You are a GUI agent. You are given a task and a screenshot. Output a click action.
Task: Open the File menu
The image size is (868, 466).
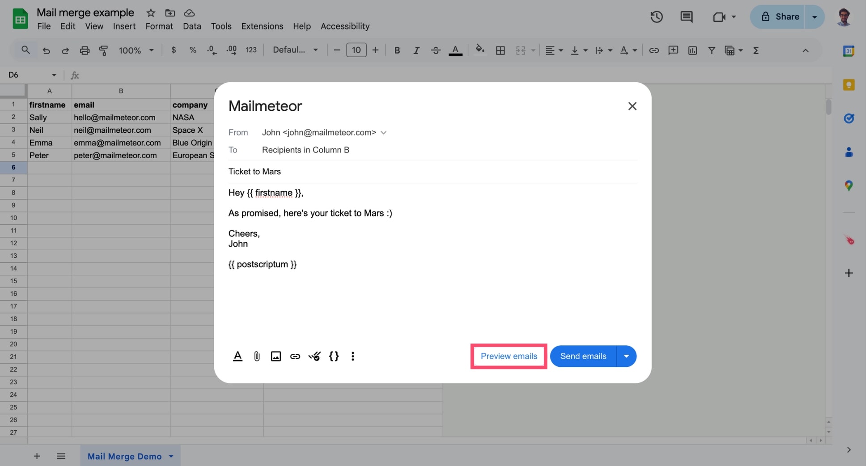click(44, 26)
